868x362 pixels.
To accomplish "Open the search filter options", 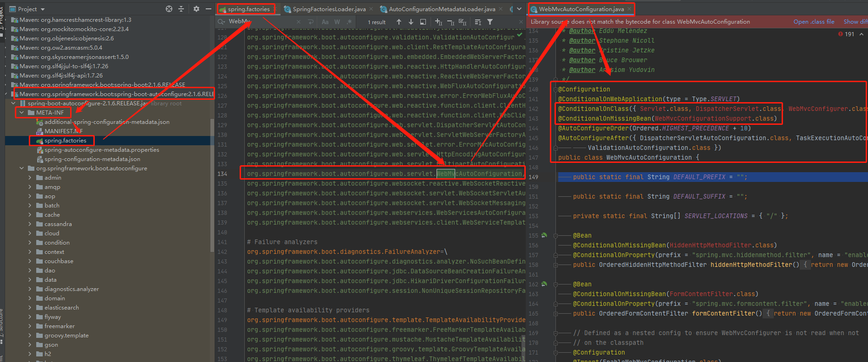I will (490, 22).
